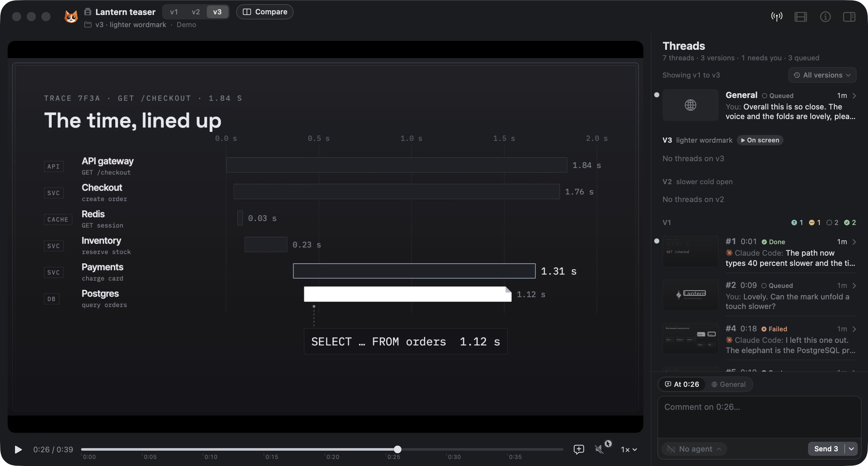Screen dimensions: 868x466
Task: Click the Send 3 button
Action: pyautogui.click(x=826, y=449)
